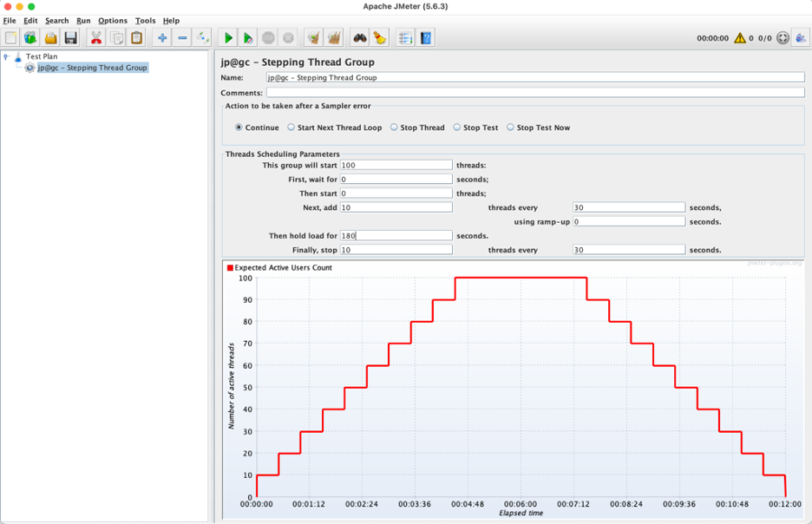This screenshot has width=812, height=524.
Task: Focus the 'This group will start' threads field
Action: pos(396,165)
